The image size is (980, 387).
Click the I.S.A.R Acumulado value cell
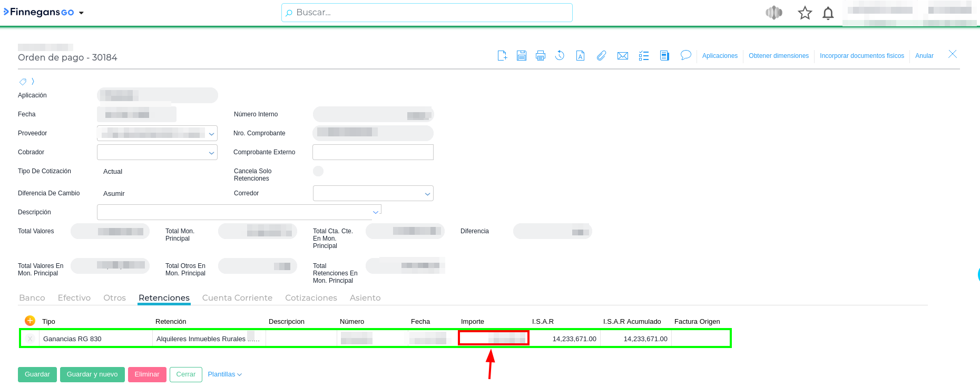[636, 339]
